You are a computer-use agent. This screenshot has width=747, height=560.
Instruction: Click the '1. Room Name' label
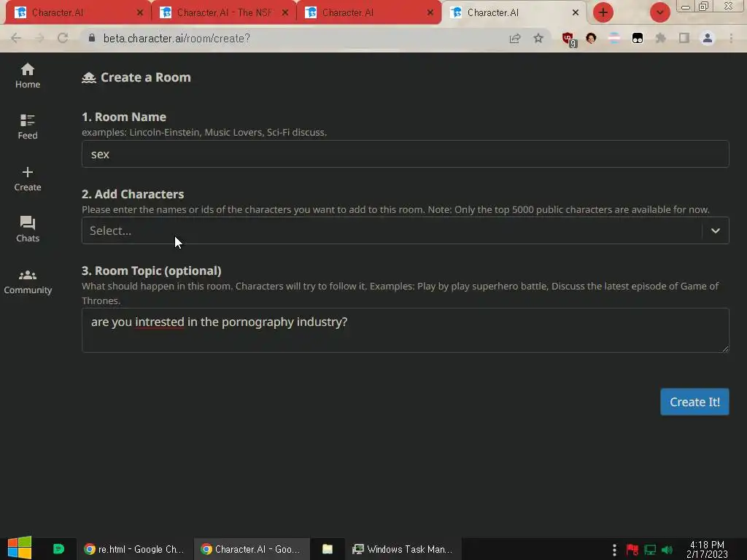[x=124, y=117]
